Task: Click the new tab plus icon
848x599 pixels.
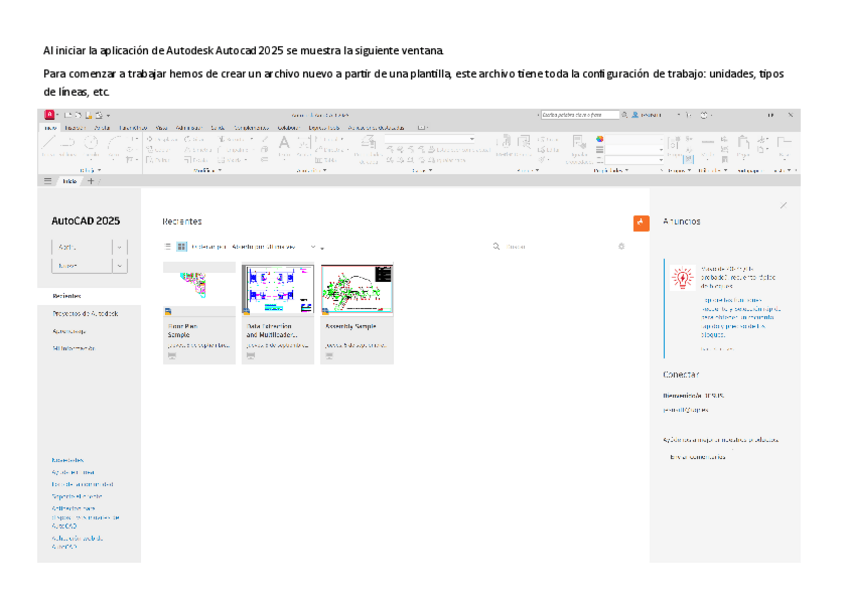Action: (90, 181)
